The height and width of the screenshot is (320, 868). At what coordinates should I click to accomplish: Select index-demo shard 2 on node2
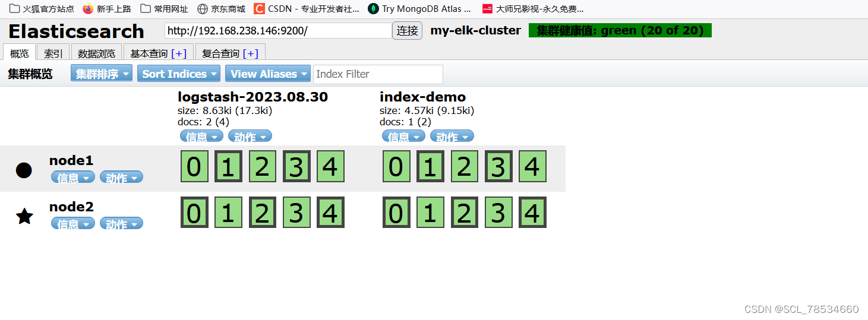[465, 213]
